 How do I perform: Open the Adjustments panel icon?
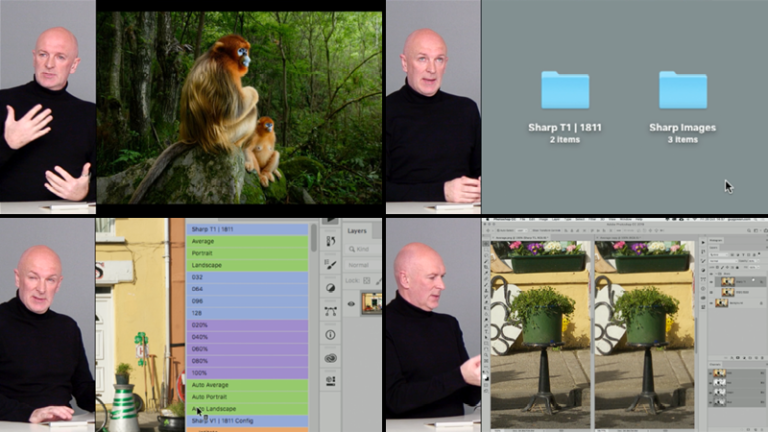[x=331, y=287]
